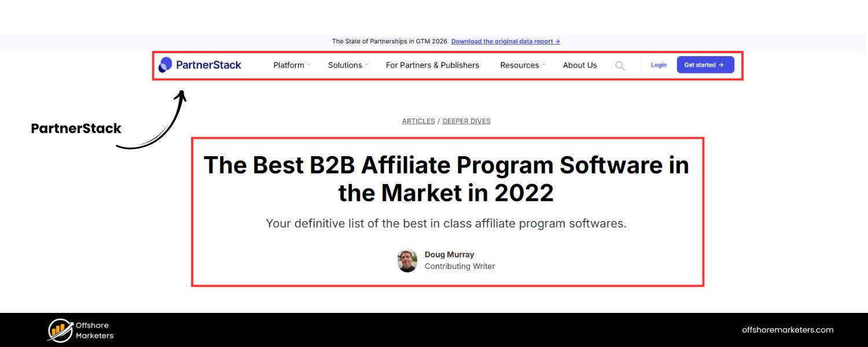Click the Download the original data report link
This screenshot has height=347, width=868.
[x=501, y=41]
